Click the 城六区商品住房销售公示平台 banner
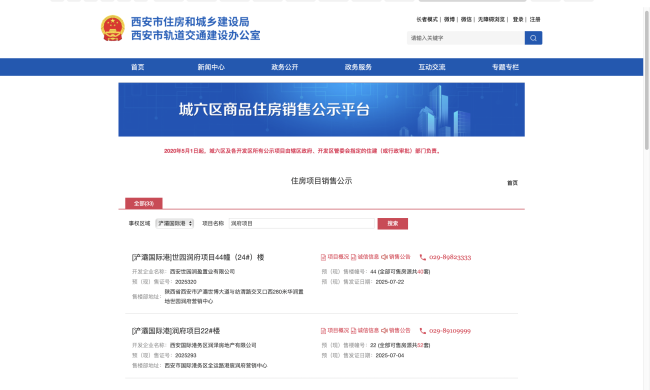Screen dimensions: 650x390 (321, 109)
